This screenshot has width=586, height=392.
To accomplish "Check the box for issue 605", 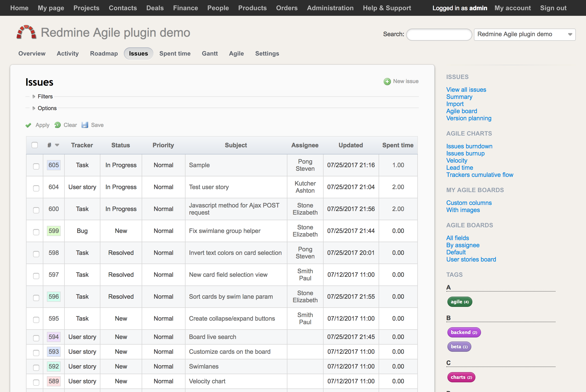I will click(x=36, y=166).
